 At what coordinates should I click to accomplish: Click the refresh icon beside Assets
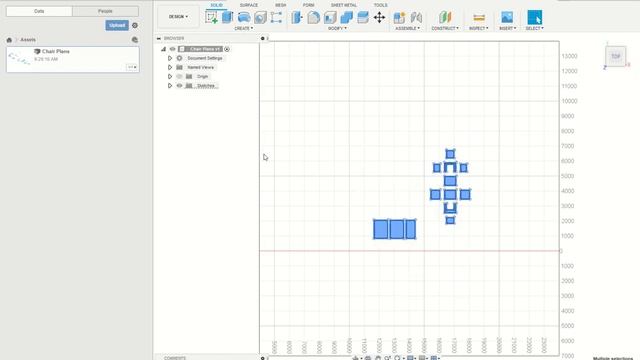[x=135, y=40]
